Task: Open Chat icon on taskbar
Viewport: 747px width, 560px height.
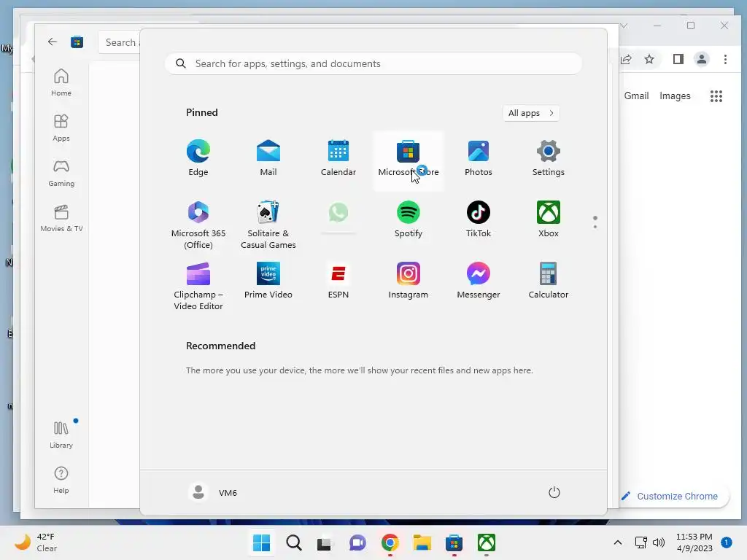Action: tap(357, 542)
